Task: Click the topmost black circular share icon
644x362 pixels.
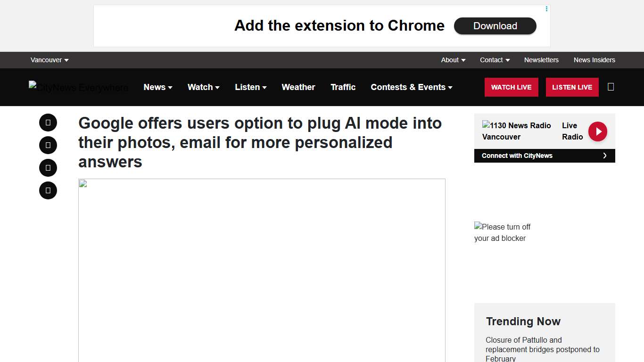Action: (48, 123)
